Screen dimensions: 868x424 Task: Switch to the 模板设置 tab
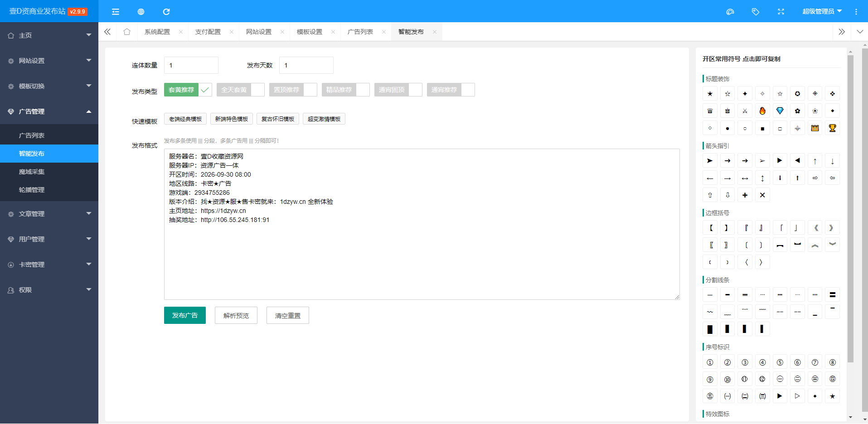[x=310, y=32]
